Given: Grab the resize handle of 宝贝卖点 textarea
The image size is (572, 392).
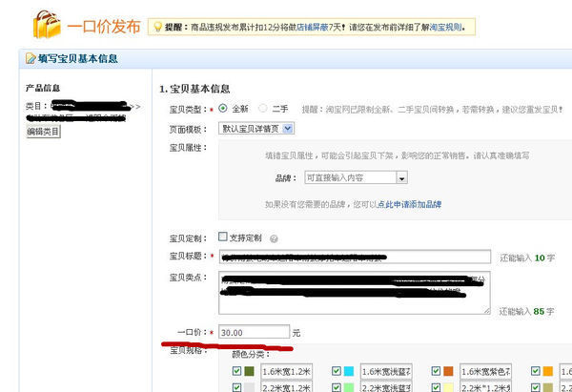Looking at the screenshot, I should click(x=487, y=310).
